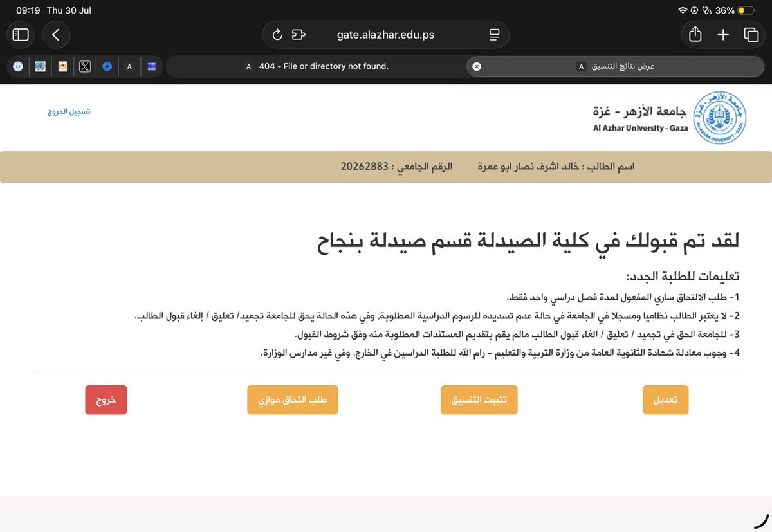Go back to the previous page
This screenshot has height=532, width=772.
[56, 35]
